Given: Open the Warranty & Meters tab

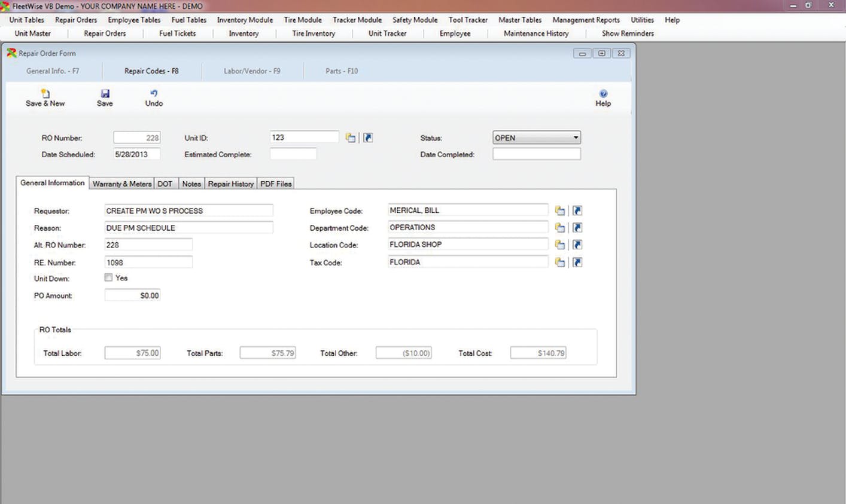Looking at the screenshot, I should click(x=121, y=184).
